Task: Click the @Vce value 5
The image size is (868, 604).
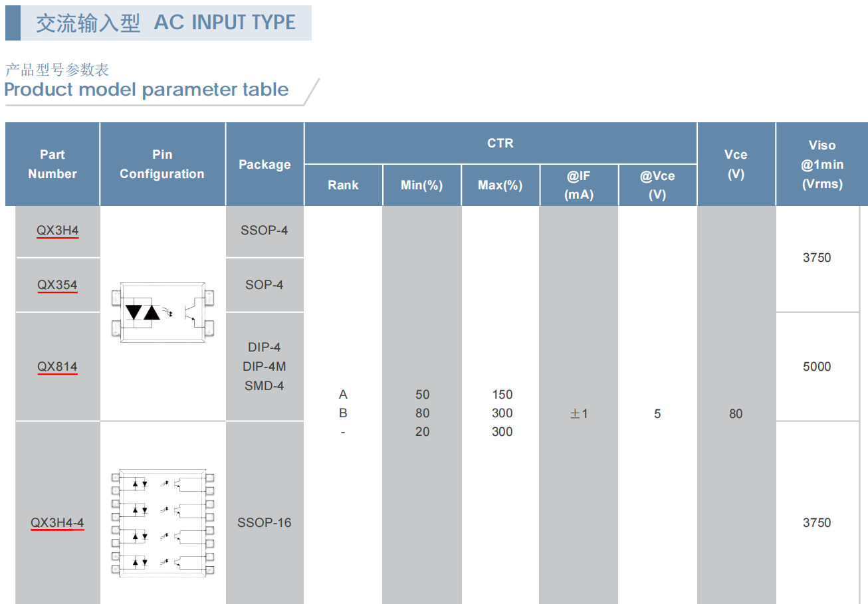Action: click(657, 413)
